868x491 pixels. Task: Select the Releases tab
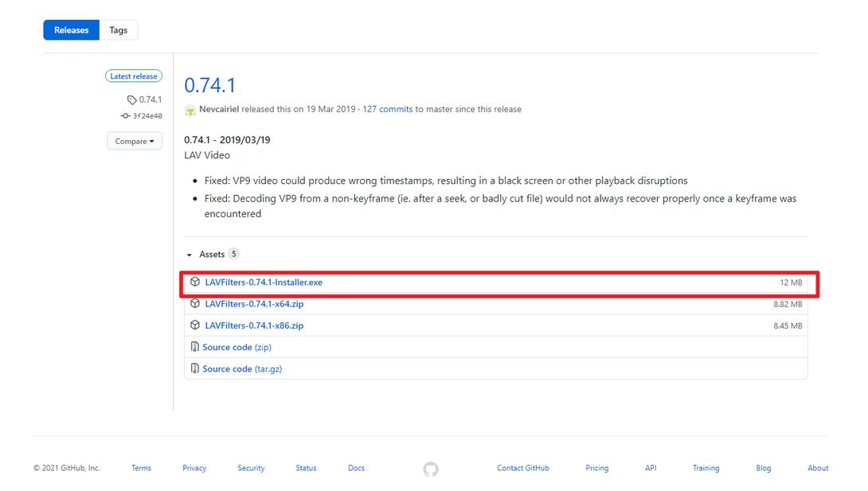[x=72, y=30]
